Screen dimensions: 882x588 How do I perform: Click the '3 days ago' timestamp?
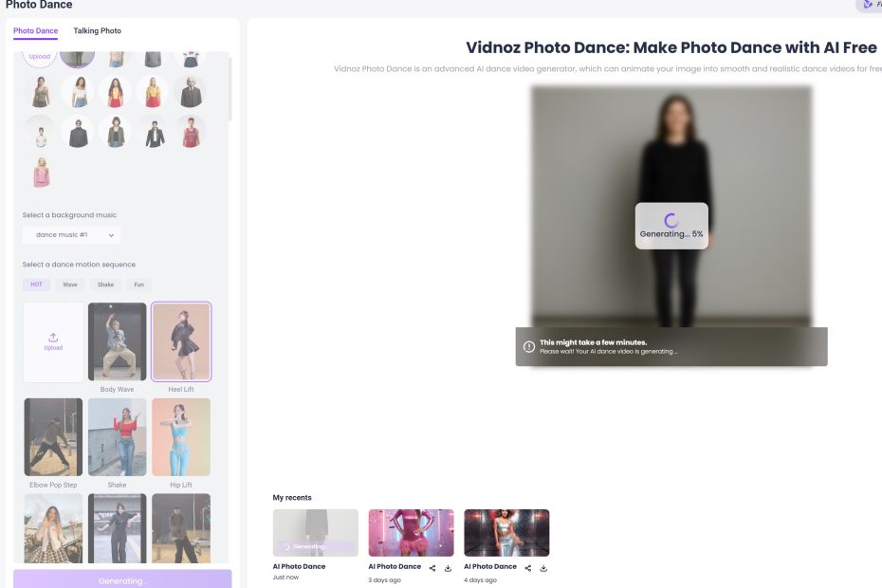tap(385, 580)
